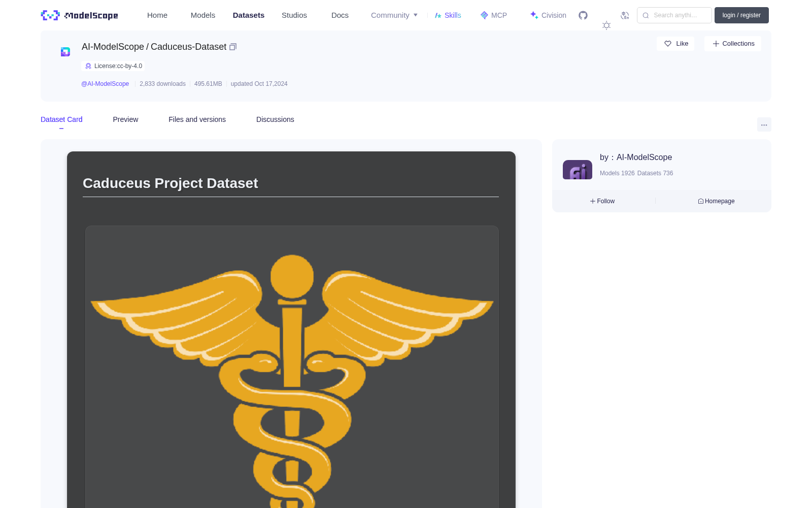
Task: Click the plus icon on Collections
Action: click(716, 44)
